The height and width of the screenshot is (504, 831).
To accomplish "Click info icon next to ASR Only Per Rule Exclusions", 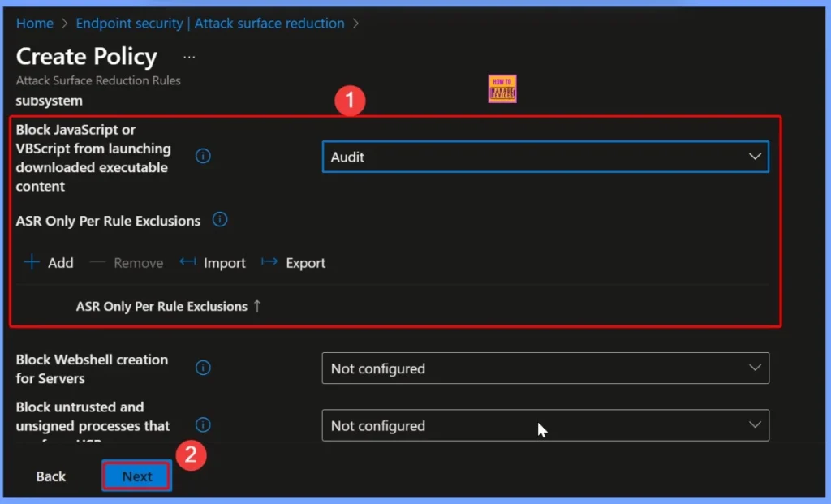I will coord(219,220).
